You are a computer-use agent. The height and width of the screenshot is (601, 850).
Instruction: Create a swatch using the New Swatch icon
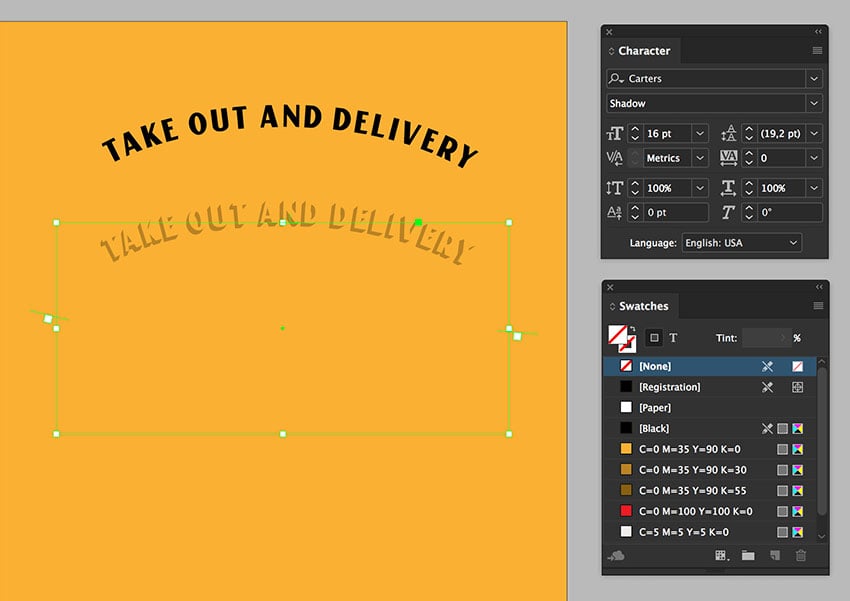(776, 556)
